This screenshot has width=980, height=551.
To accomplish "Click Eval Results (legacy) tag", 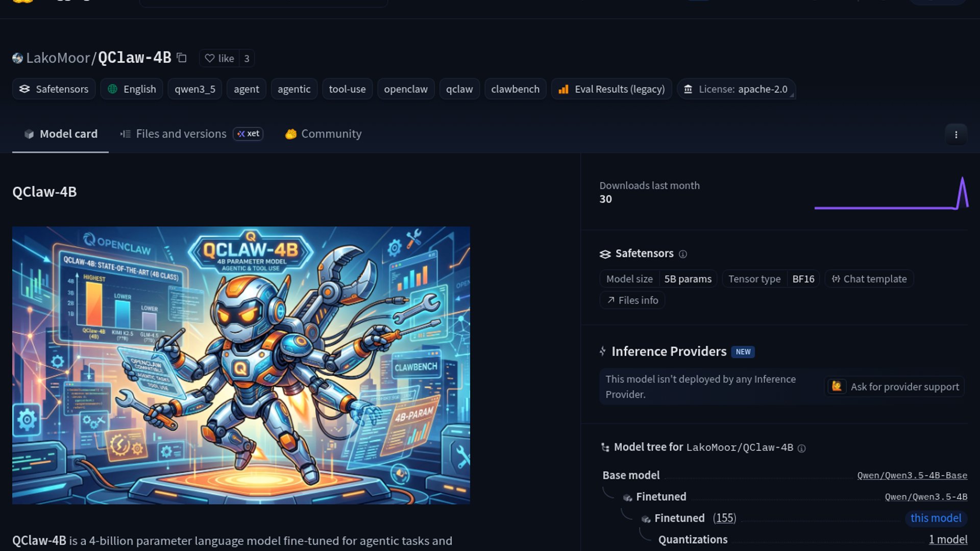I will tap(611, 89).
